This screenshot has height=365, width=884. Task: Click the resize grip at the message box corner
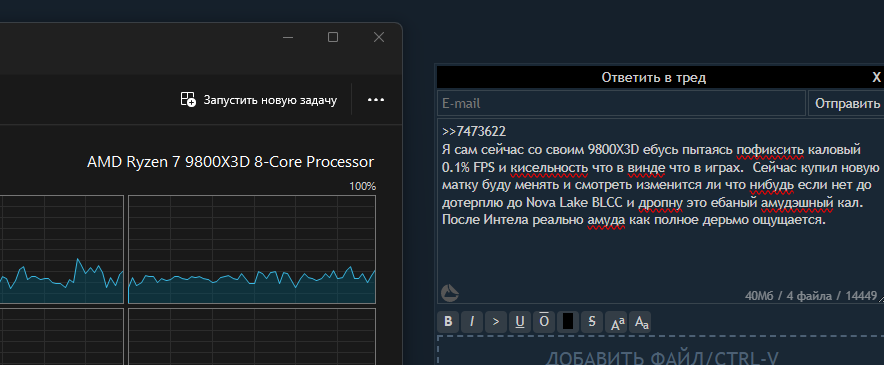point(881,300)
